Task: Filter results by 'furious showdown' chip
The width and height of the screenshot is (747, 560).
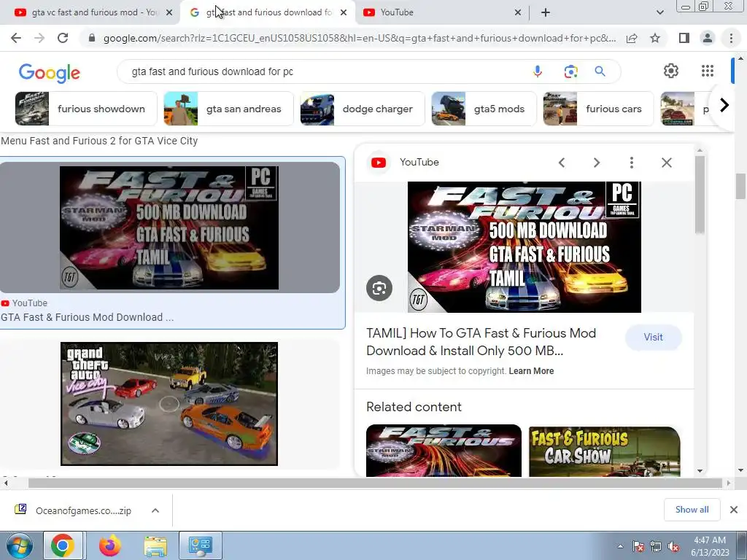Action: pyautogui.click(x=86, y=109)
